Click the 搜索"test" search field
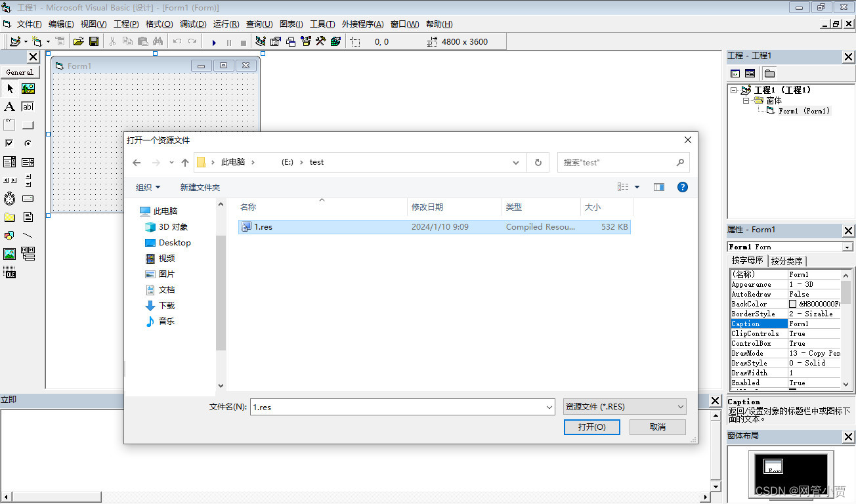This screenshot has height=504, width=856. [623, 162]
